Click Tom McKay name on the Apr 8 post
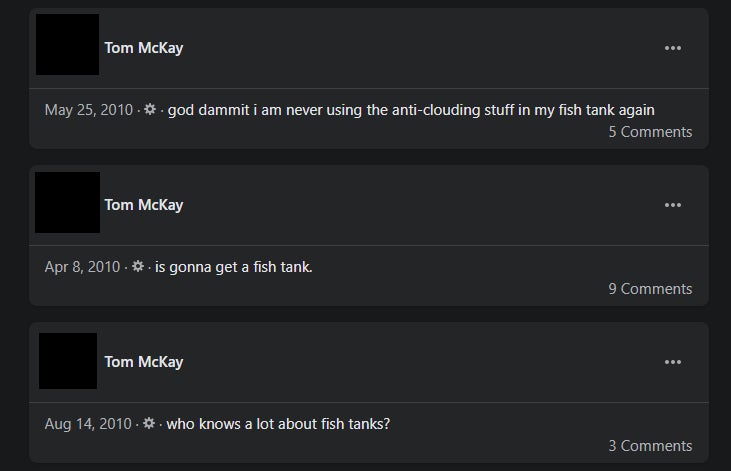The height and width of the screenshot is (471, 731). (x=143, y=205)
